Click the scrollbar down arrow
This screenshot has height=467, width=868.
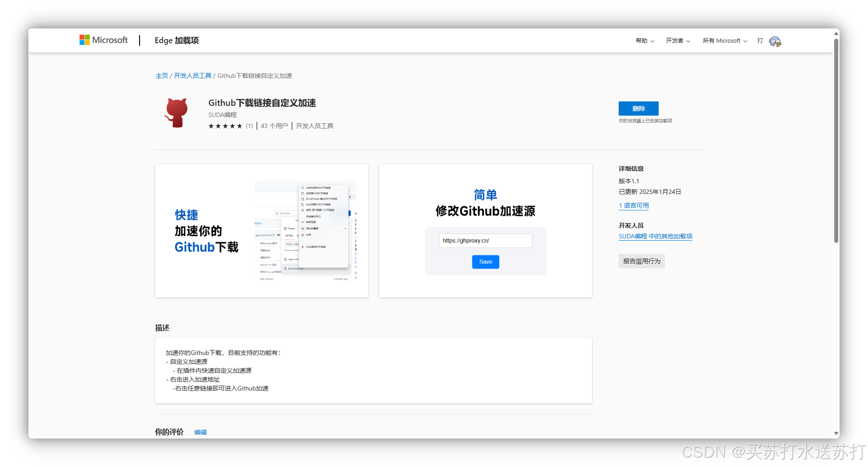tap(836, 433)
